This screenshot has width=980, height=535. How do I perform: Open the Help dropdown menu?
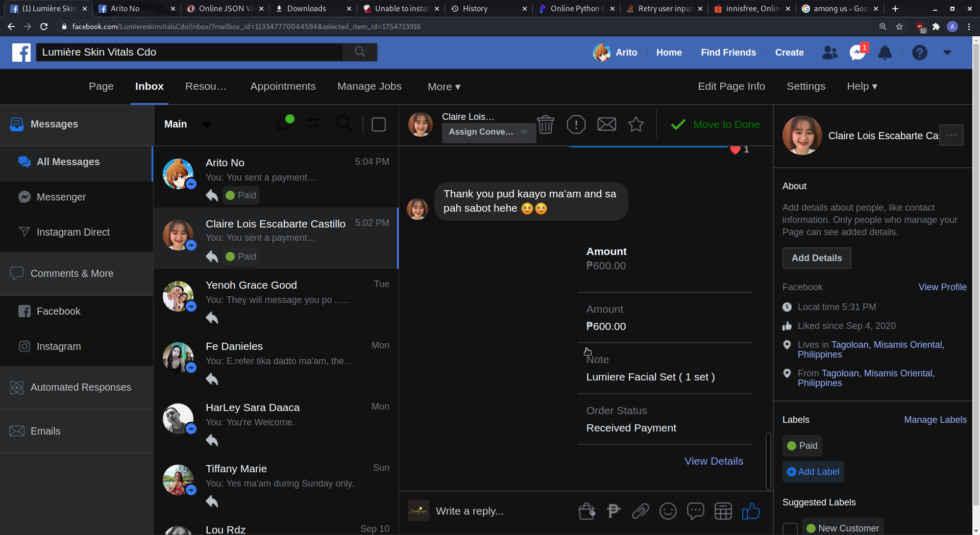tap(862, 86)
